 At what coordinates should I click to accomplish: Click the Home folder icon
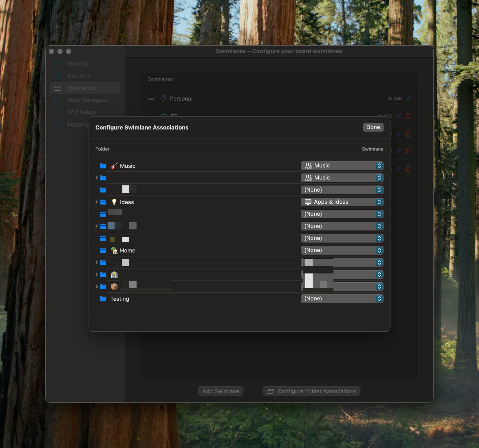tap(103, 250)
